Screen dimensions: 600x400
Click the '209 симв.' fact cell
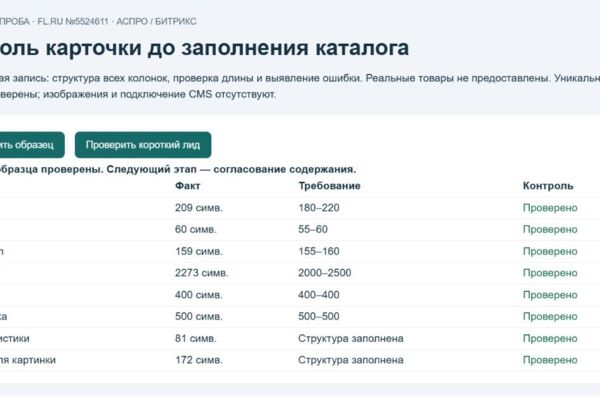pos(199,208)
